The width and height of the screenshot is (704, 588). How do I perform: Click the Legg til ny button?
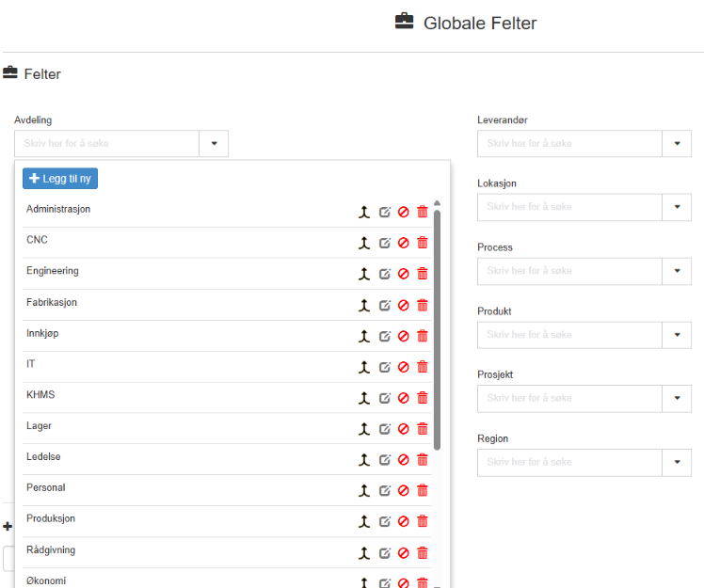pos(60,179)
